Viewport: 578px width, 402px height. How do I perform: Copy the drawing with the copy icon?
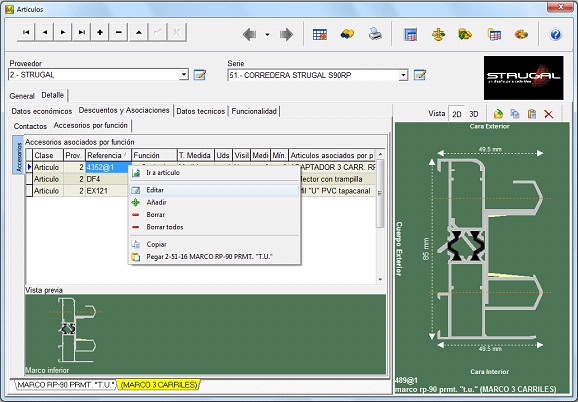point(515,114)
